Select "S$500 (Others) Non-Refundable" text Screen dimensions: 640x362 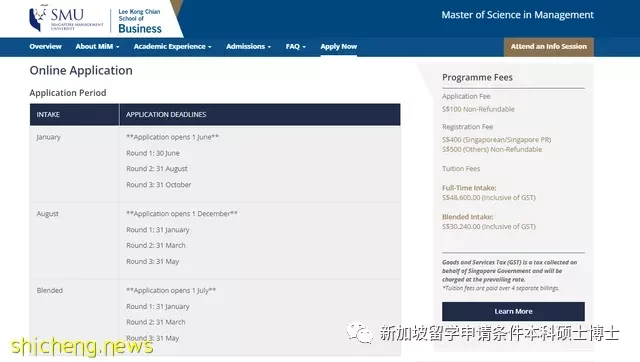[492, 149]
